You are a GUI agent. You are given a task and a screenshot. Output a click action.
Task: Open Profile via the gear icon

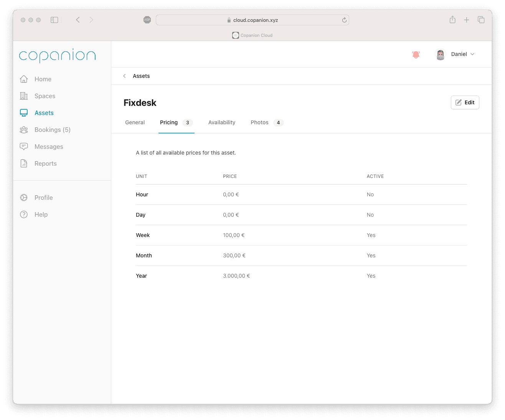click(x=24, y=198)
